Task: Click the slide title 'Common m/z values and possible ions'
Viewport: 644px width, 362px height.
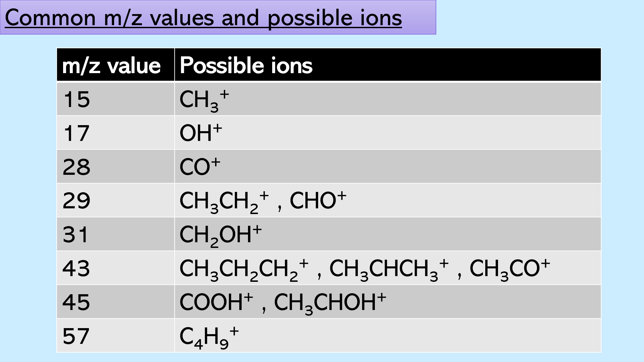Action: coord(203,17)
